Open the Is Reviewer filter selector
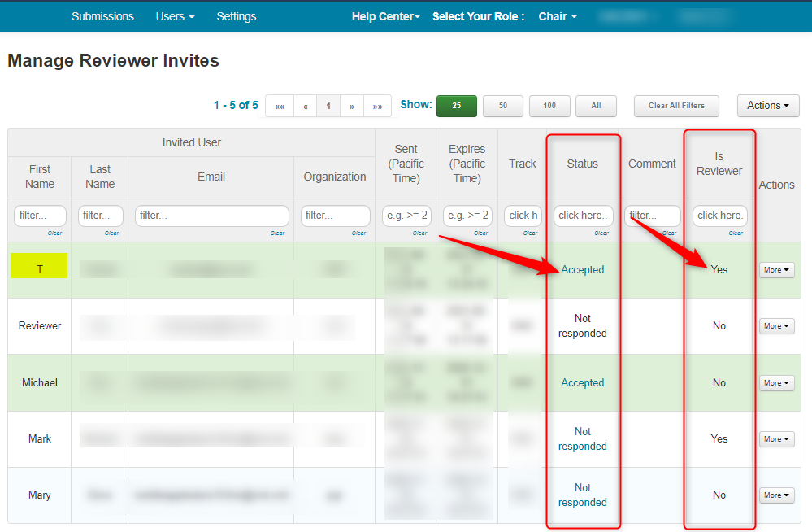The height and width of the screenshot is (532, 812). [x=720, y=216]
